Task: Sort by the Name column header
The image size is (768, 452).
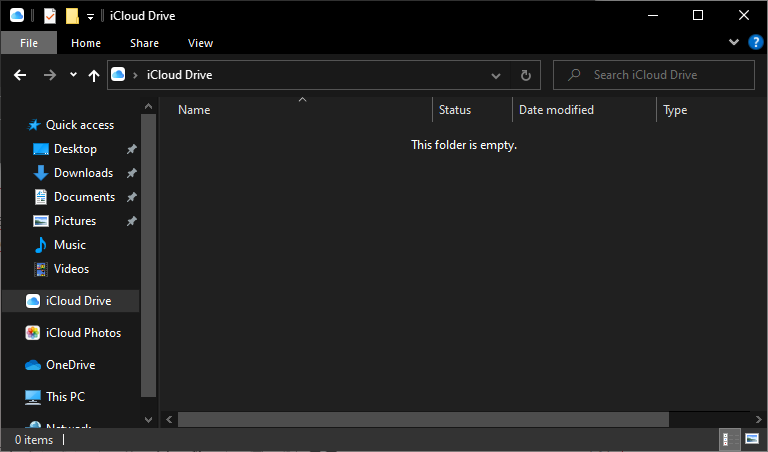Action: coord(194,110)
